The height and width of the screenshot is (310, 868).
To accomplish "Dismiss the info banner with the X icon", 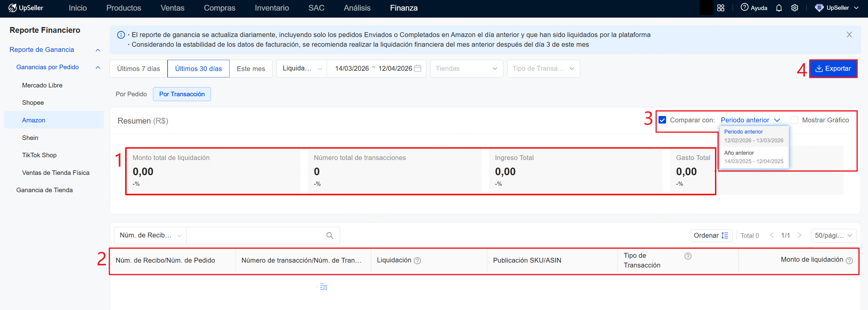I will pyautogui.click(x=849, y=34).
